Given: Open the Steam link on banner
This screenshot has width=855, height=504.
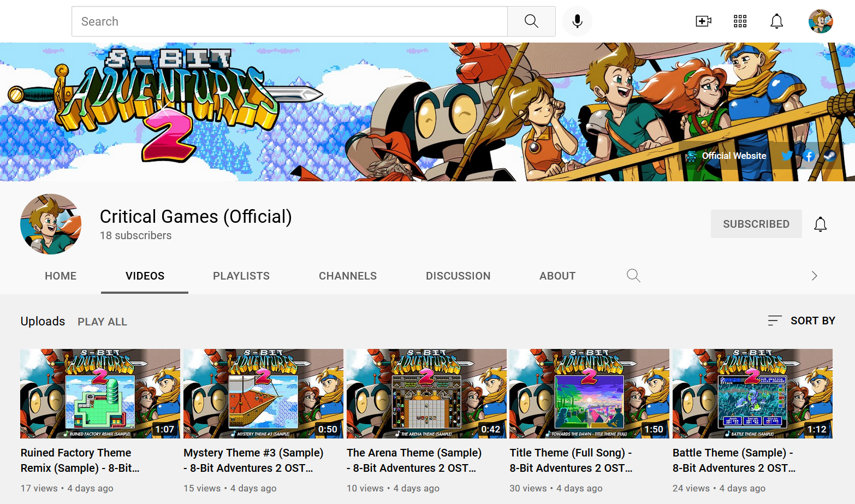Looking at the screenshot, I should (830, 156).
